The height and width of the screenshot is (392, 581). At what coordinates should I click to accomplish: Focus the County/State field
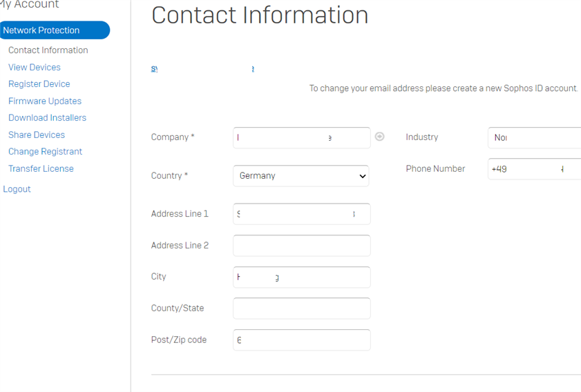(x=302, y=308)
